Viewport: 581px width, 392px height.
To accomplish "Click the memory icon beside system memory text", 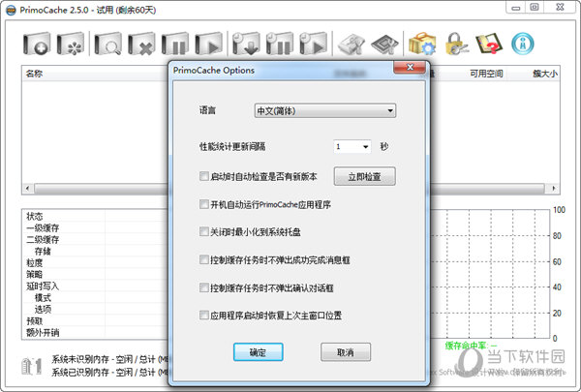I will point(32,366).
